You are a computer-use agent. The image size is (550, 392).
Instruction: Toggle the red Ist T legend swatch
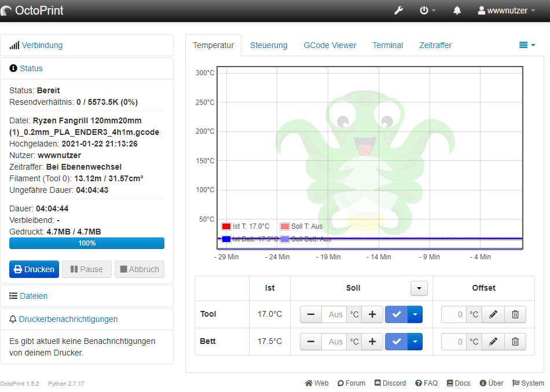(226, 226)
